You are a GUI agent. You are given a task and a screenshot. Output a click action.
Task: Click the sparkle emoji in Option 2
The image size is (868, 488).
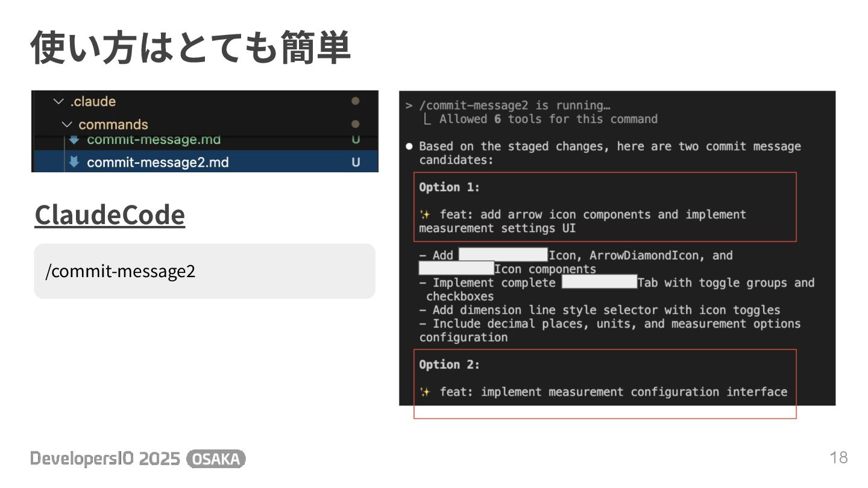425,392
